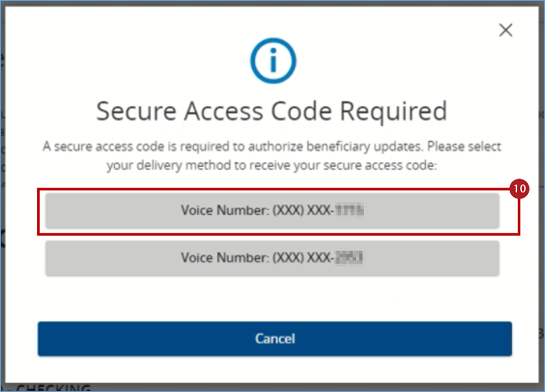Click the "your delivery method" line of text
The height and width of the screenshot is (392, 545).
click(x=272, y=166)
